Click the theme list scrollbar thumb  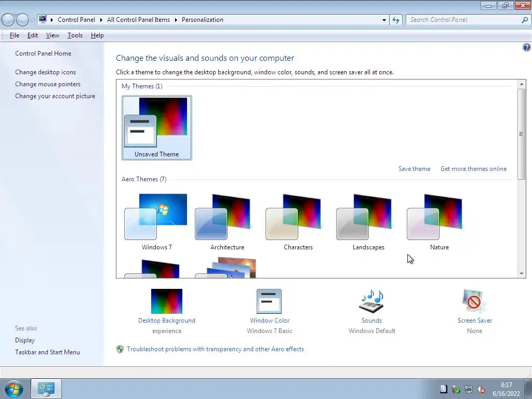522,134
